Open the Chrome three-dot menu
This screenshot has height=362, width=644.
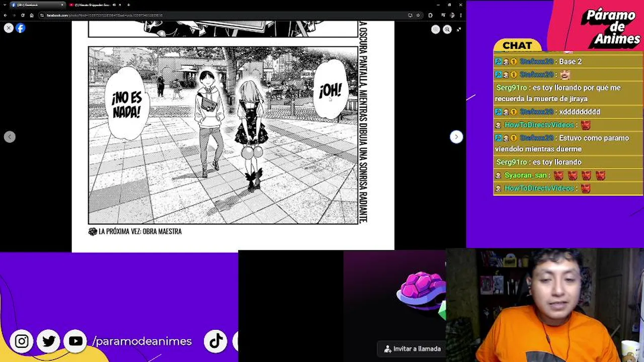coord(460,15)
